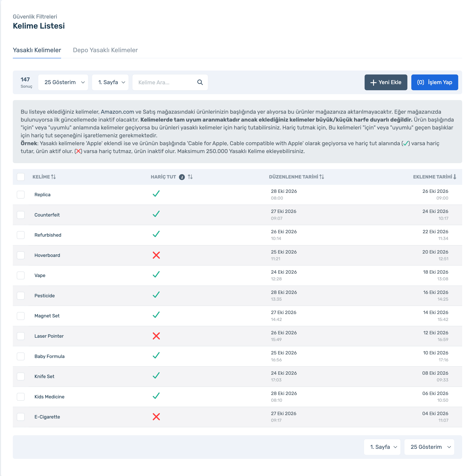Switch to Yasaklı Kelimeler tab
The image size is (473, 476).
(x=37, y=50)
